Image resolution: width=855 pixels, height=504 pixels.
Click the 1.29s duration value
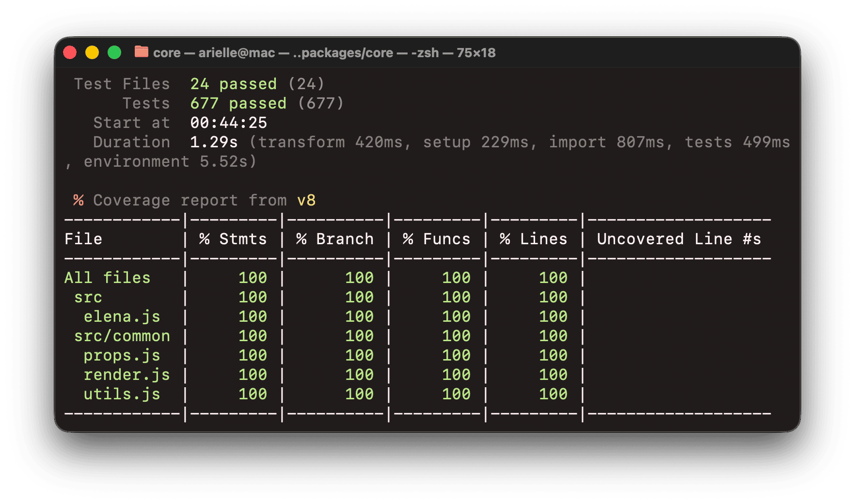214,142
